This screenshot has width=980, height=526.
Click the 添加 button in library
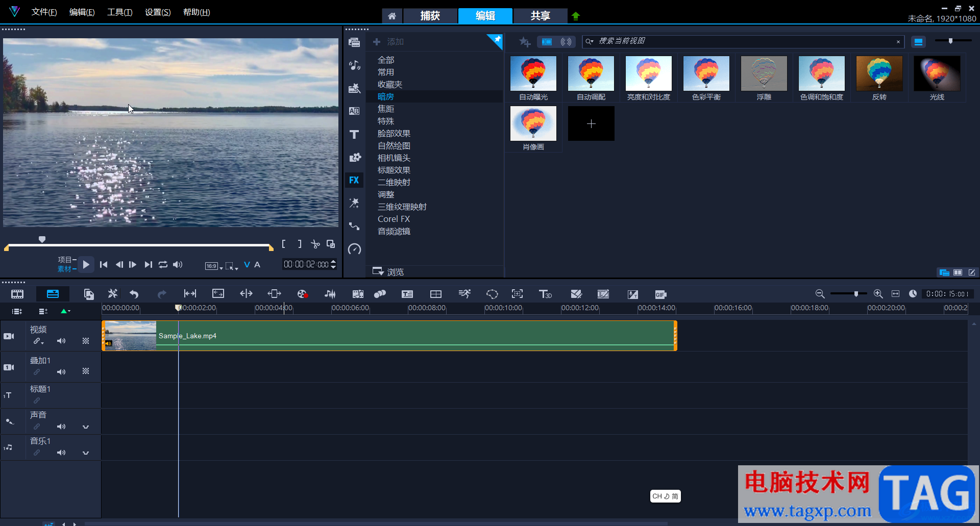point(388,42)
